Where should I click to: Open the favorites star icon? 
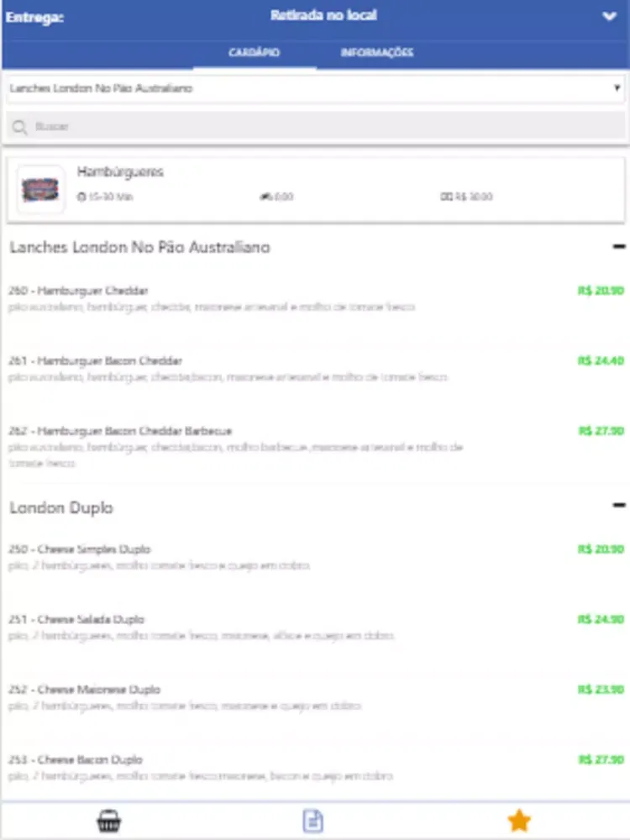(x=519, y=820)
